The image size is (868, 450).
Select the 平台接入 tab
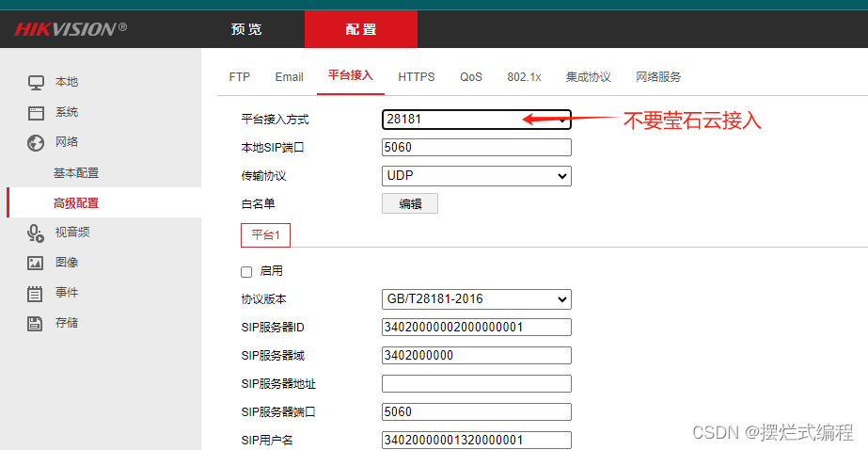351,75
